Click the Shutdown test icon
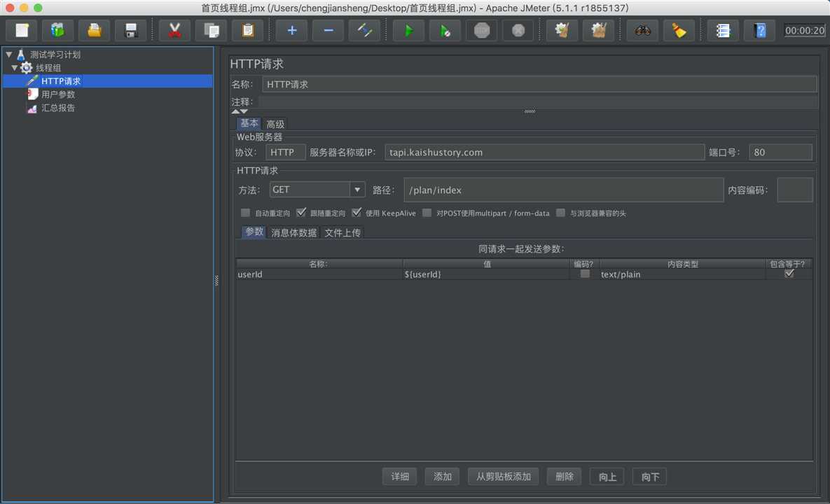This screenshot has width=830, height=504. tap(518, 30)
